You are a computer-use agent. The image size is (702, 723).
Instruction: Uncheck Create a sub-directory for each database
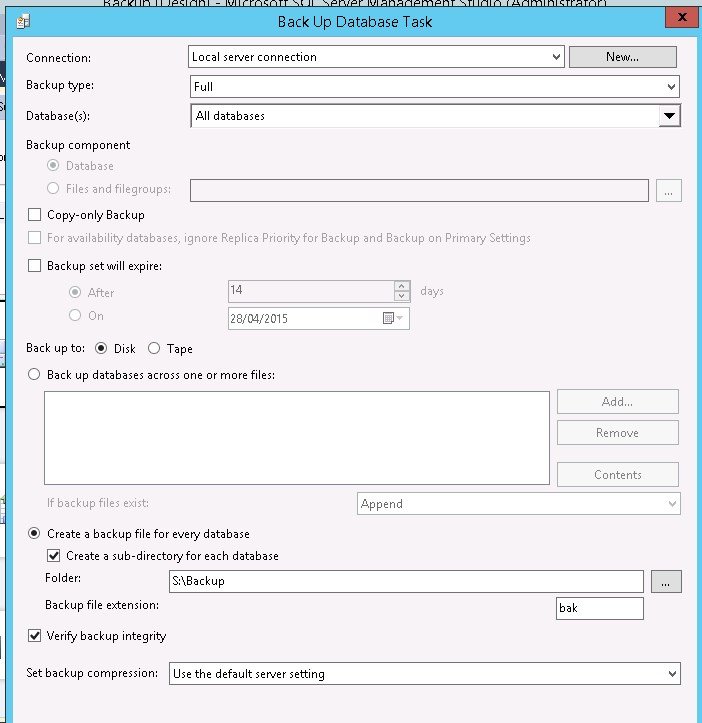click(55, 556)
